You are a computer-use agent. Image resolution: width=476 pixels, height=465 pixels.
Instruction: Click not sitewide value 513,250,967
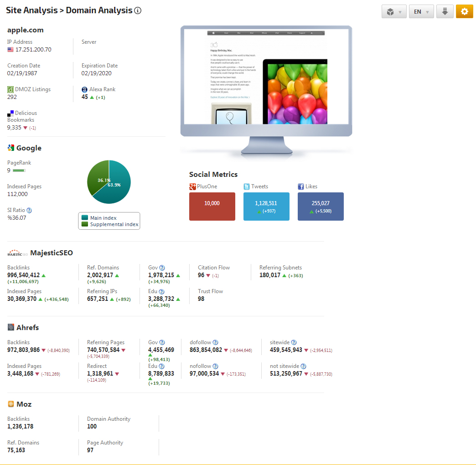pos(286,373)
